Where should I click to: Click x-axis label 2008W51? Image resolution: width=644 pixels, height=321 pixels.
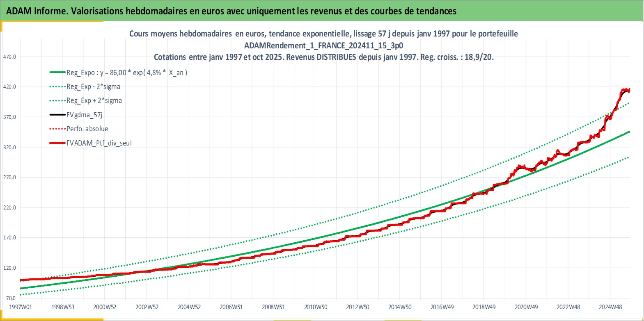pyautogui.click(x=273, y=307)
